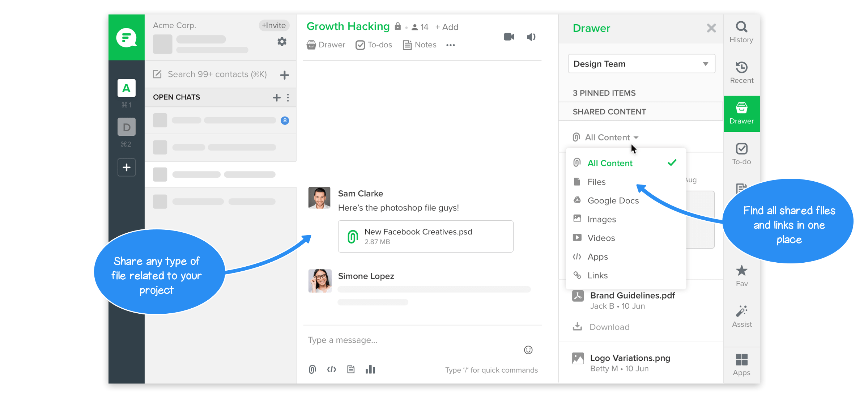This screenshot has width=868, height=398.
Task: Open the To-dos tab in chat header
Action: coord(374,45)
